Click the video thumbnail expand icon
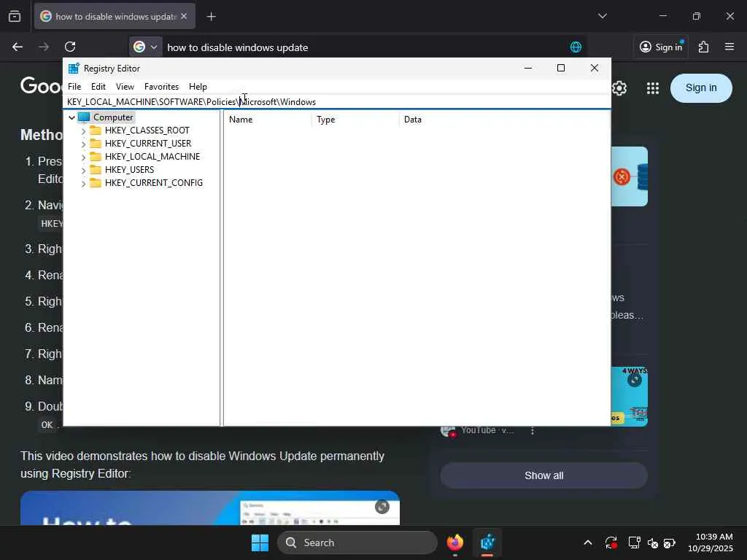 coord(382,507)
